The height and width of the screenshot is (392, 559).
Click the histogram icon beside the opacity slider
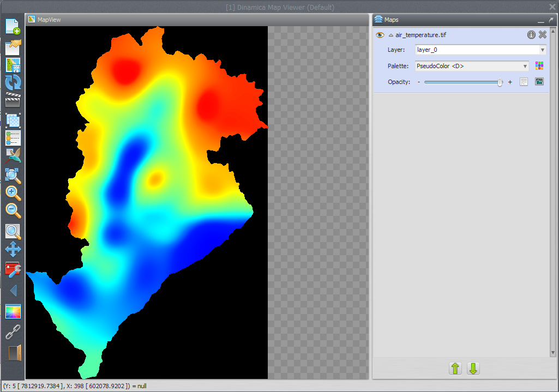point(539,82)
